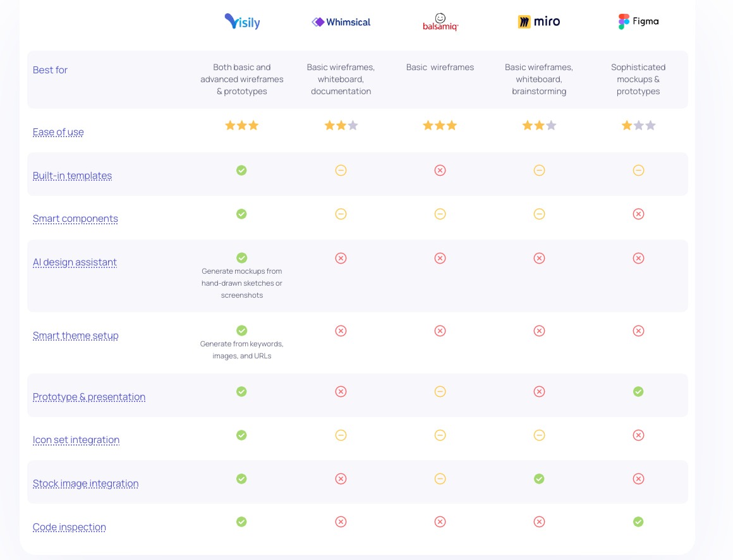Click the Miro logo

[x=539, y=21]
